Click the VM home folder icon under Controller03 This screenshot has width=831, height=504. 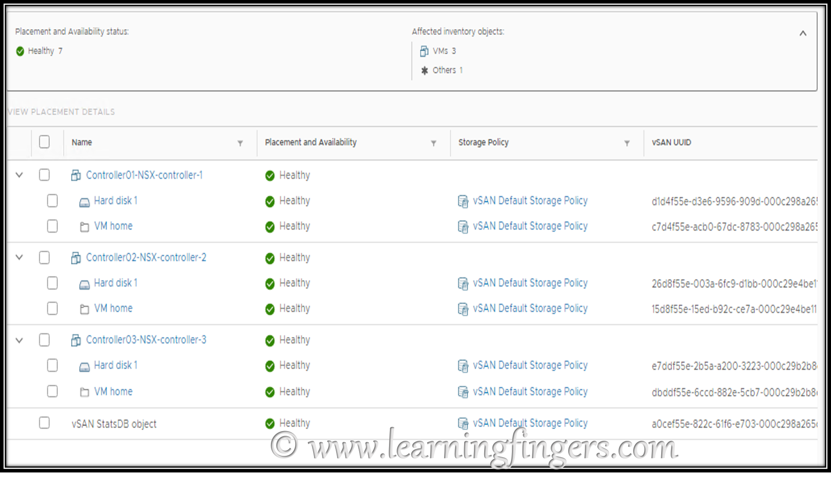[x=84, y=392]
